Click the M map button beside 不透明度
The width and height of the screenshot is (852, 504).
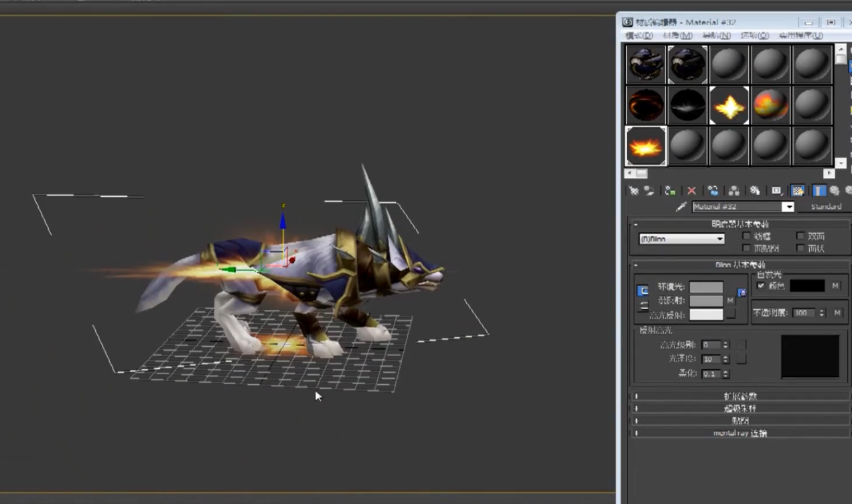[837, 313]
